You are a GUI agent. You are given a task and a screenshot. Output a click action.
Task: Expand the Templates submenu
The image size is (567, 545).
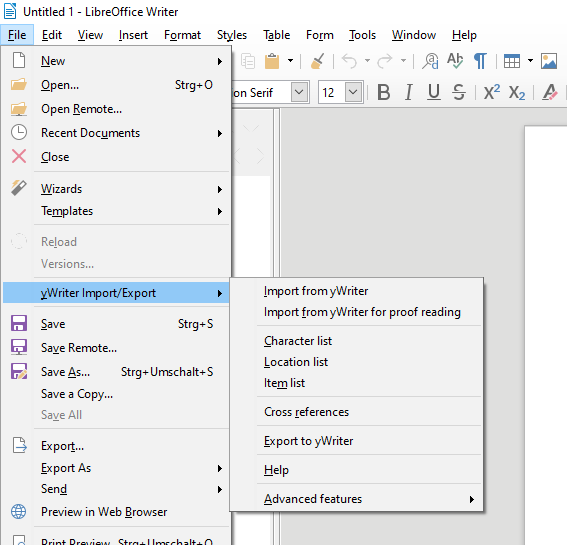(x=219, y=211)
